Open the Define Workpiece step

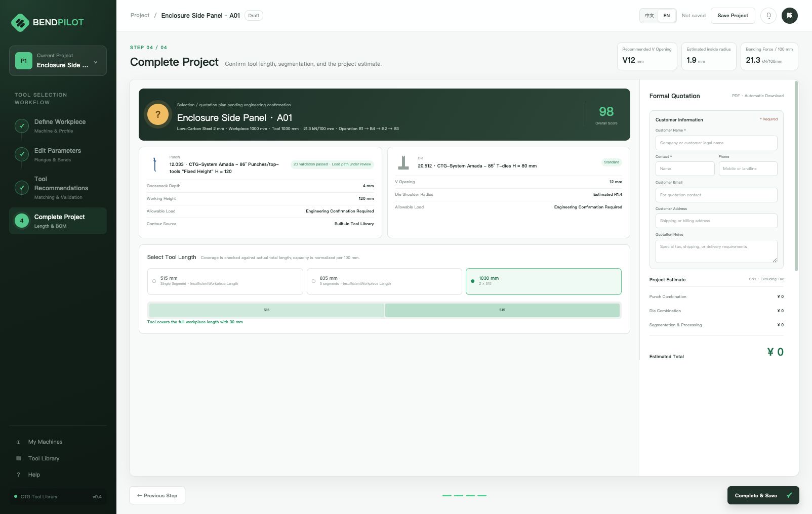(58, 126)
